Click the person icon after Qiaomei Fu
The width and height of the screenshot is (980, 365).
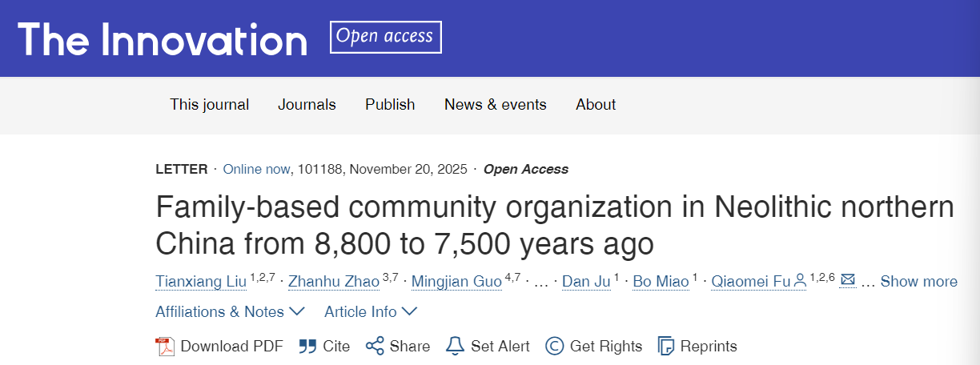[799, 281]
